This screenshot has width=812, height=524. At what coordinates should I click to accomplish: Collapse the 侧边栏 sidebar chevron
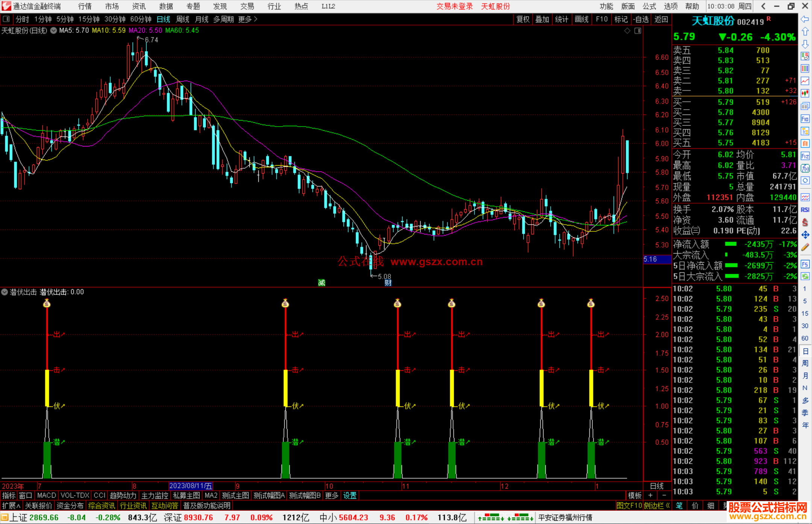(x=668, y=506)
